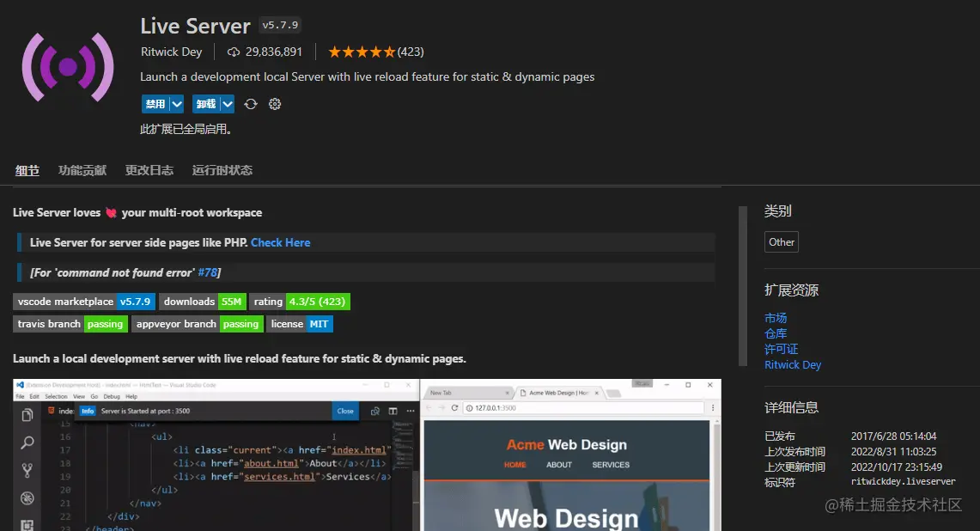The width and height of the screenshot is (980, 531).
Task: Open the 市场 (Marketplace) resource link
Action: (x=776, y=319)
